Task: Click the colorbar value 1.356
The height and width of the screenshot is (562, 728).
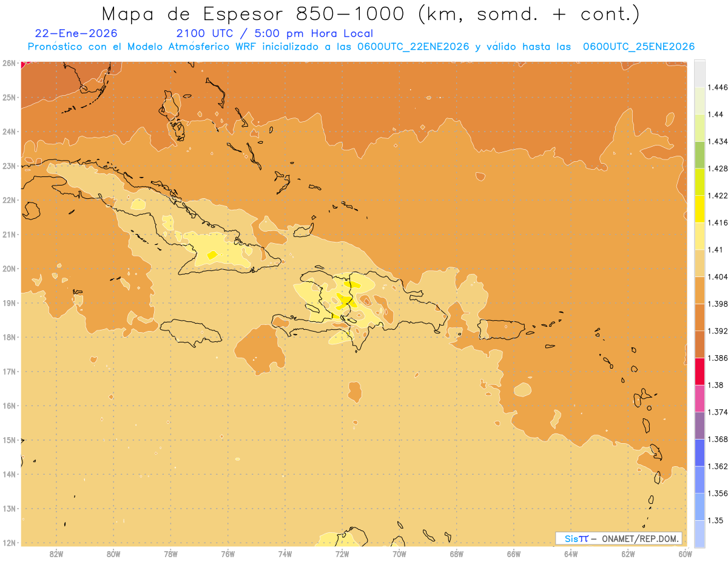Action: [718, 493]
